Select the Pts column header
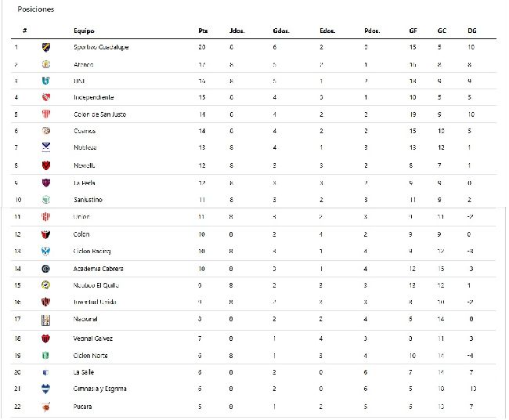Screen dimensions: 509x420 (203, 31)
